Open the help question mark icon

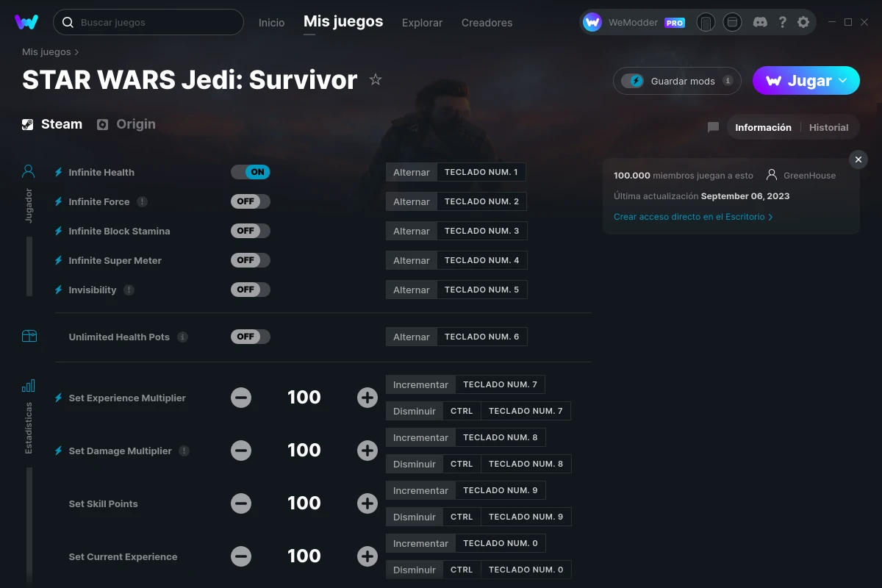pyautogui.click(x=783, y=22)
